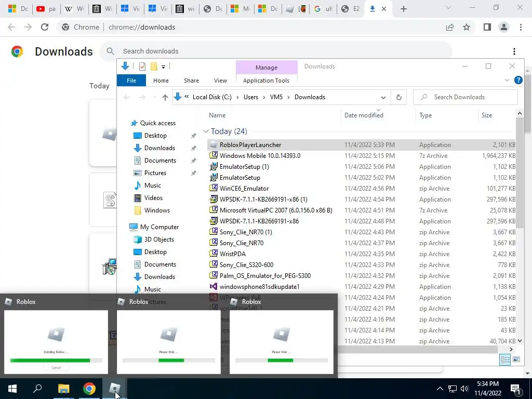Open the Properties quick access toolbar icon in File Explorer
This screenshot has height=399, width=532.
pyautogui.click(x=142, y=66)
